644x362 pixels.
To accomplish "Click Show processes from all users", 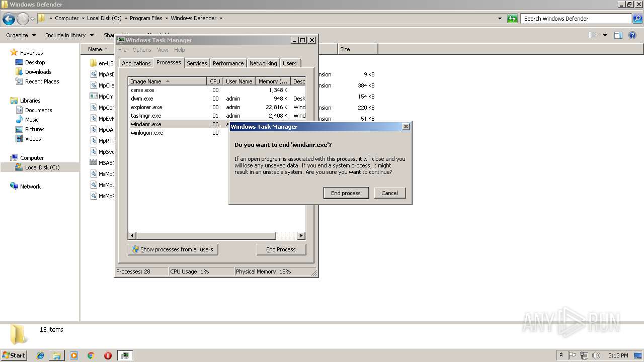I will coord(173,249).
